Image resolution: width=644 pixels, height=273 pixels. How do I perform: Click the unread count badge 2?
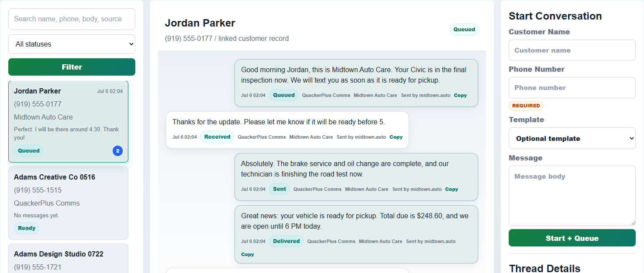(117, 151)
